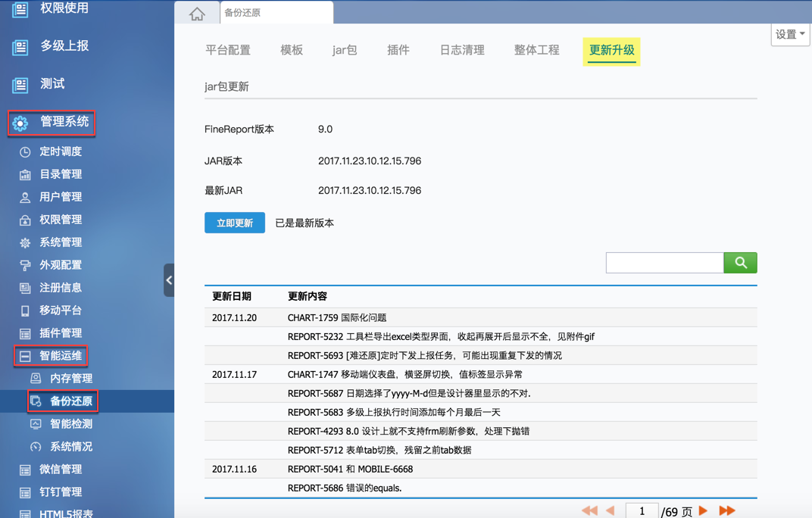Click the 微信管理 icon
The height and width of the screenshot is (518, 812).
coord(25,470)
